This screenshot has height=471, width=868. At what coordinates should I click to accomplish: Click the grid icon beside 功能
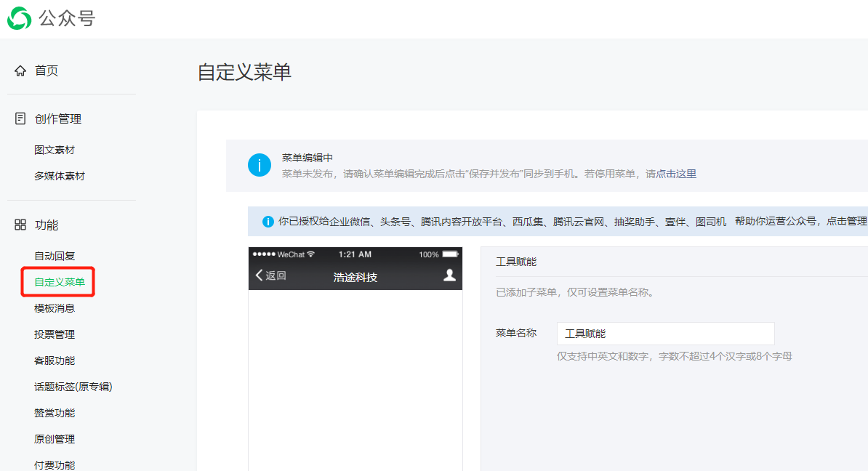pyautogui.click(x=20, y=225)
